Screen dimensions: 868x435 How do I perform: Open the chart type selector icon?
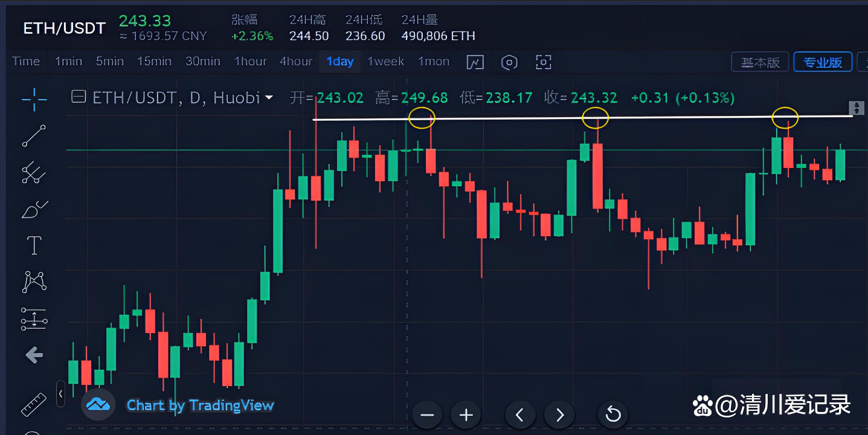click(x=475, y=62)
